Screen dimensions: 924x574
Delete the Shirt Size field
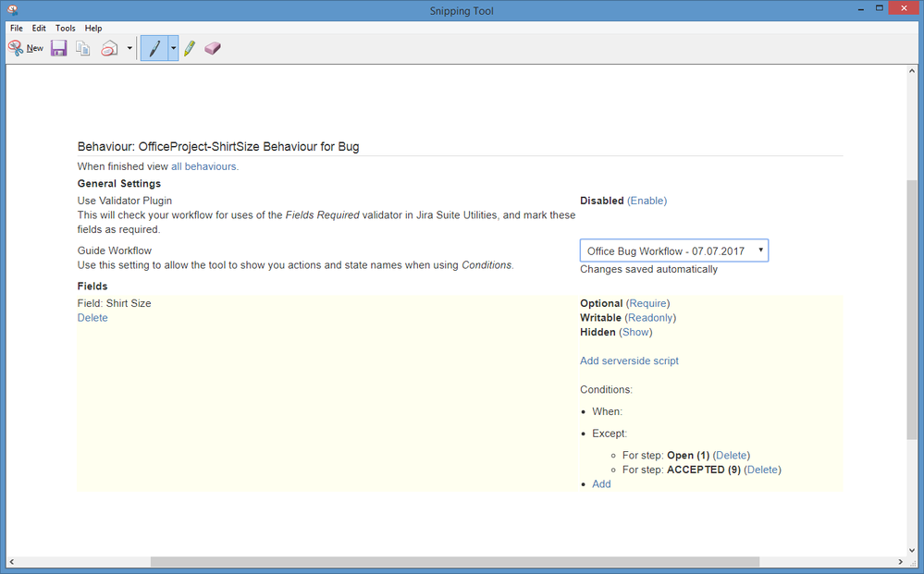pos(92,318)
